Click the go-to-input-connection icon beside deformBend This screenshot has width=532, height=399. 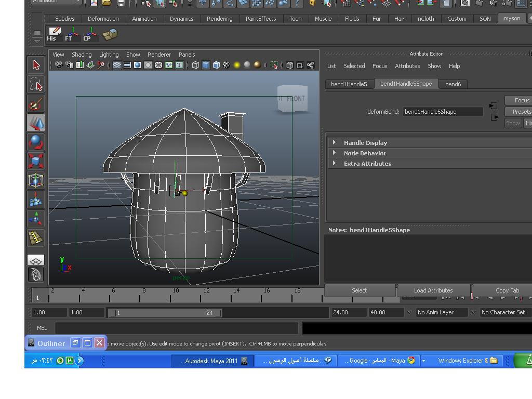(x=494, y=106)
